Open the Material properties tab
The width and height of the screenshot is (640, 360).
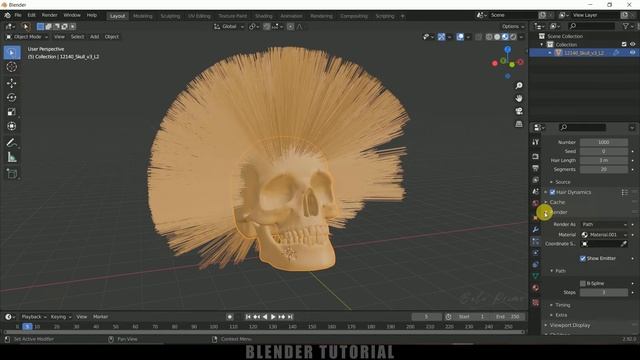(536, 288)
